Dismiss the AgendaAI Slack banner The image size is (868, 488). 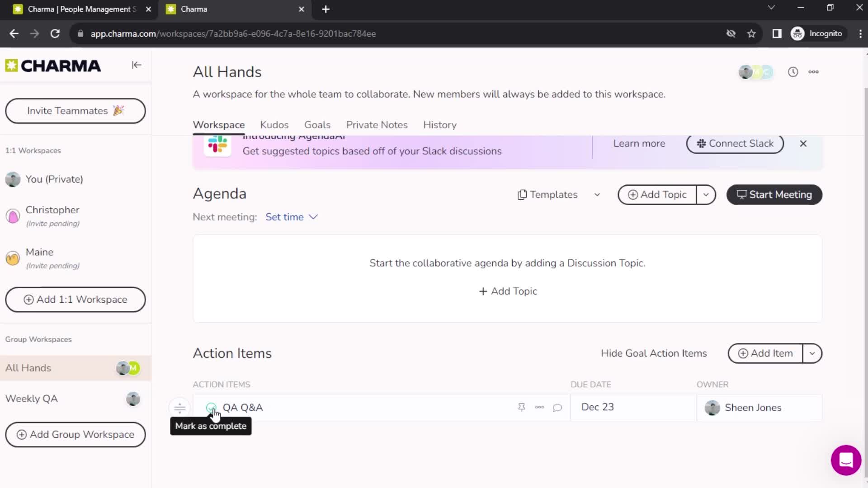[x=803, y=144]
